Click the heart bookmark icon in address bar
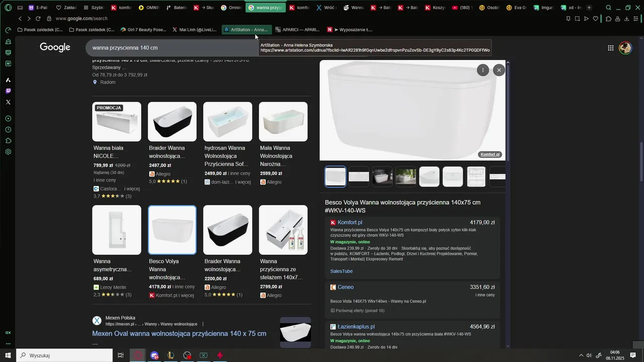Screen dimensions: 644x362 pos(596,19)
